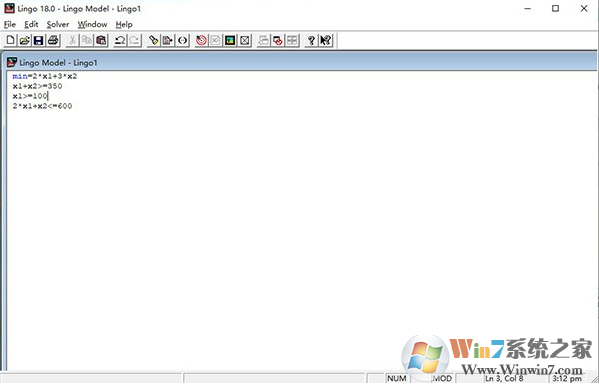Print the model with the printer icon
Viewport: 599px width, 384px height.
tap(53, 40)
